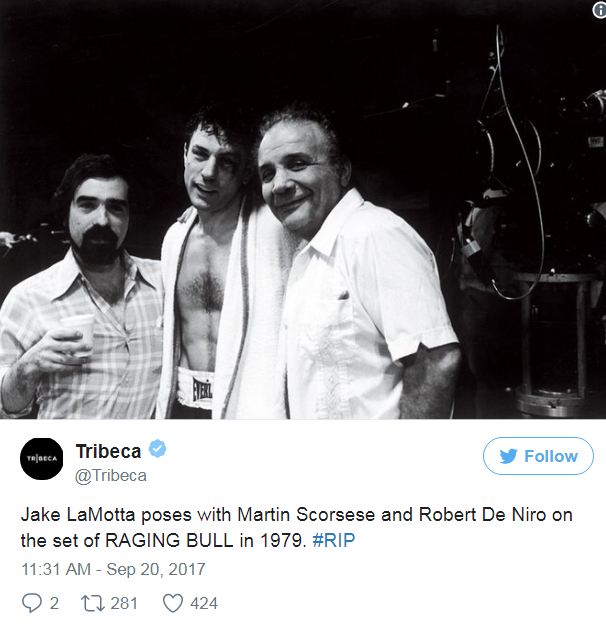Click the 'Jake LaMotta' words in tweet
The image size is (606, 632).
pyautogui.click(x=78, y=515)
